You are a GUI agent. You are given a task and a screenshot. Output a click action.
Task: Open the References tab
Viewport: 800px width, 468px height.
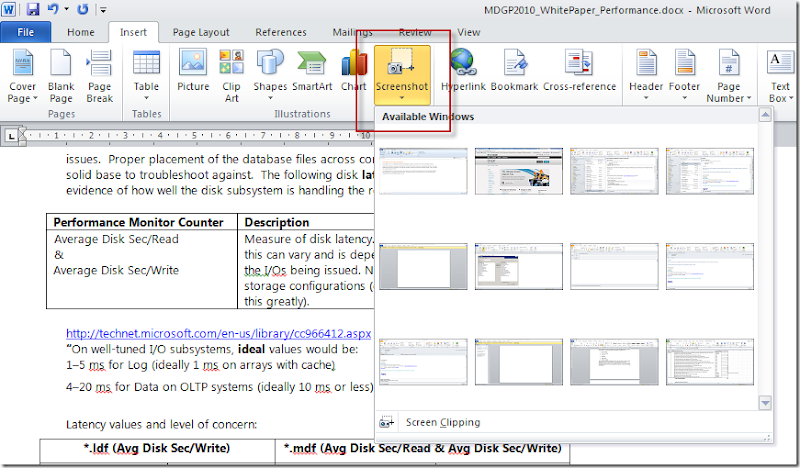281,32
